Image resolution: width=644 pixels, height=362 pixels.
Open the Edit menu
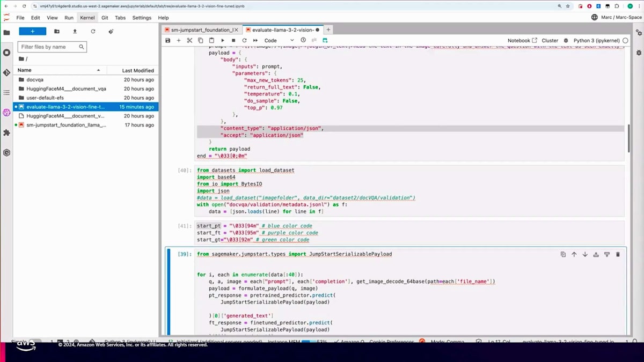coord(35,18)
